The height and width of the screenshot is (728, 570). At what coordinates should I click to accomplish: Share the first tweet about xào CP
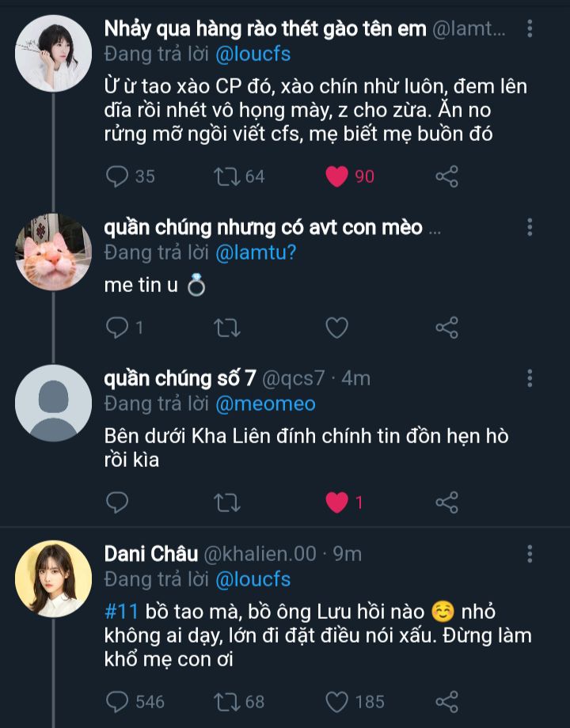pos(447,176)
